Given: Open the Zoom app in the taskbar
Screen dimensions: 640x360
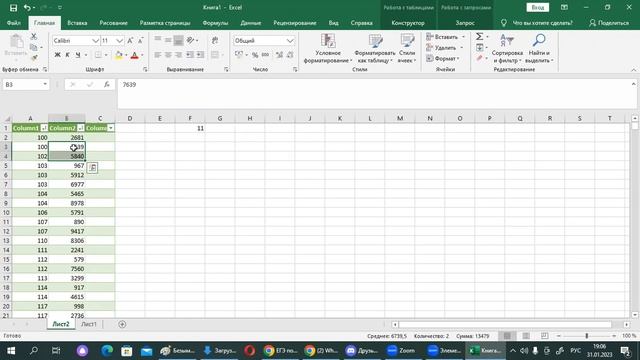Looking at the screenshot, I should coord(401,351).
